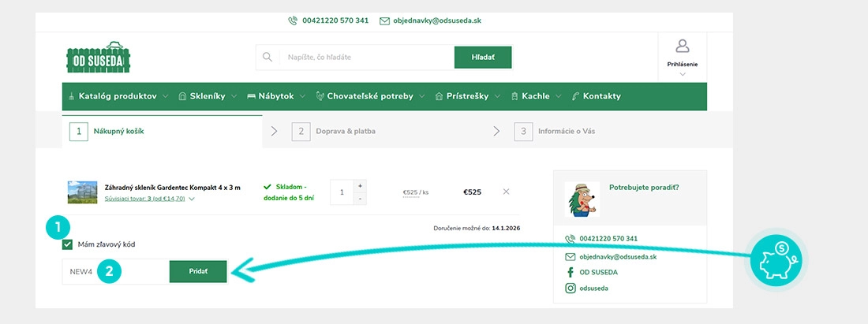Click the sidebar envelope icon
The height and width of the screenshot is (324, 868).
(x=571, y=256)
